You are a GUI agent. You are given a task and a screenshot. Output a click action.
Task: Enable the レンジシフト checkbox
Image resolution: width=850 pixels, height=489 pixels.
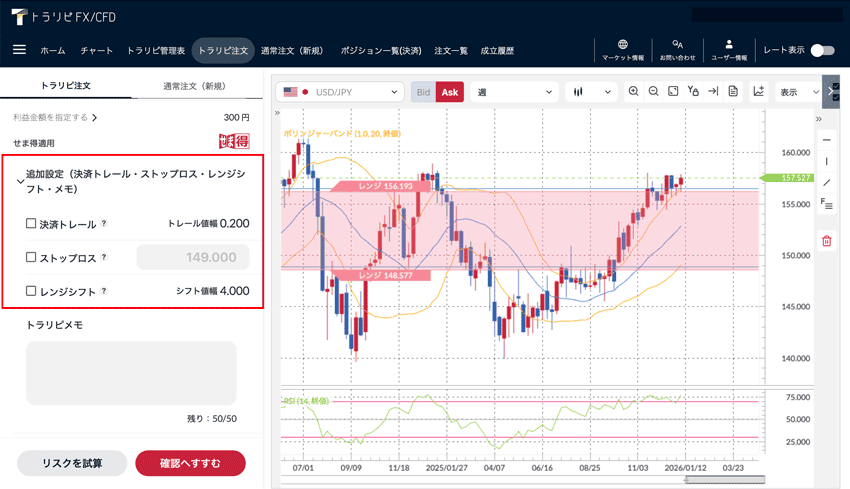tap(31, 291)
